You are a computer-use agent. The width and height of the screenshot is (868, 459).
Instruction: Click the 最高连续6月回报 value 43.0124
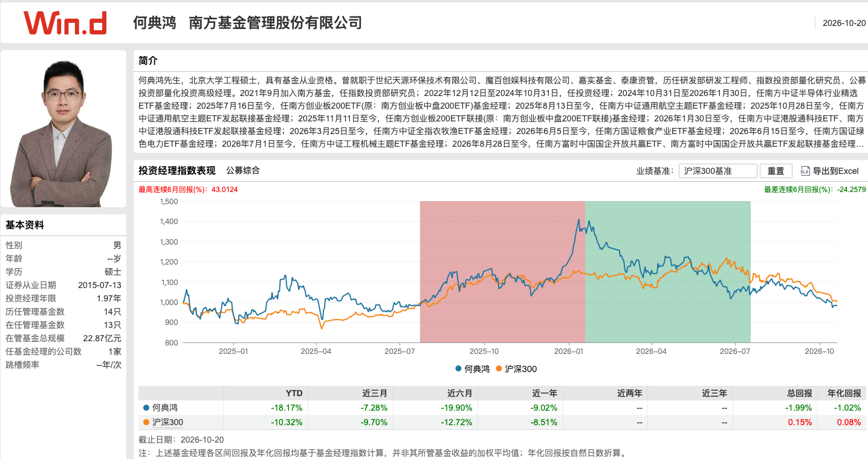pyautogui.click(x=225, y=190)
